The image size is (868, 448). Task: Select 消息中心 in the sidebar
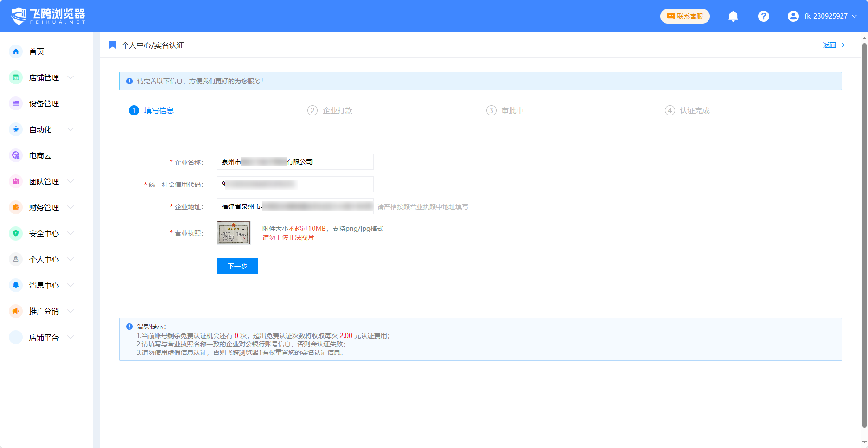click(x=44, y=286)
